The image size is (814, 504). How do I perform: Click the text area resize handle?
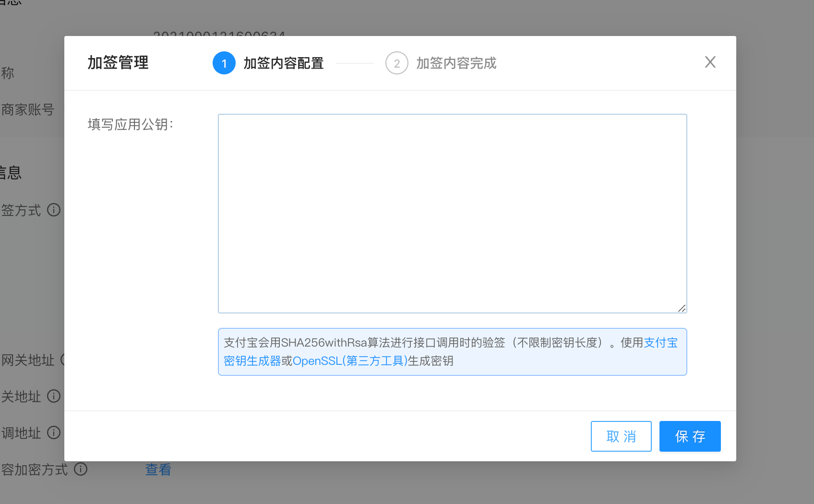pos(682,308)
